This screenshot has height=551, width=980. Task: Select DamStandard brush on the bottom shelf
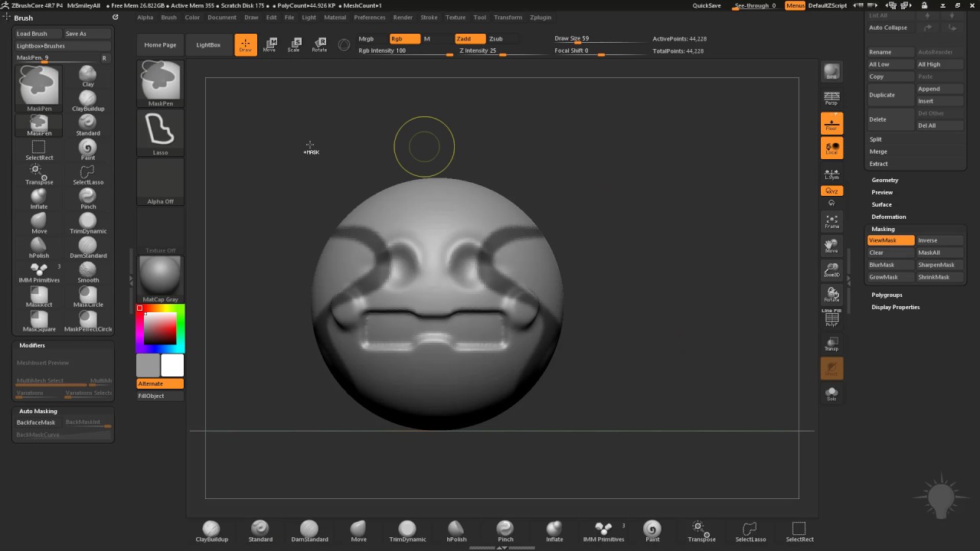(x=309, y=531)
